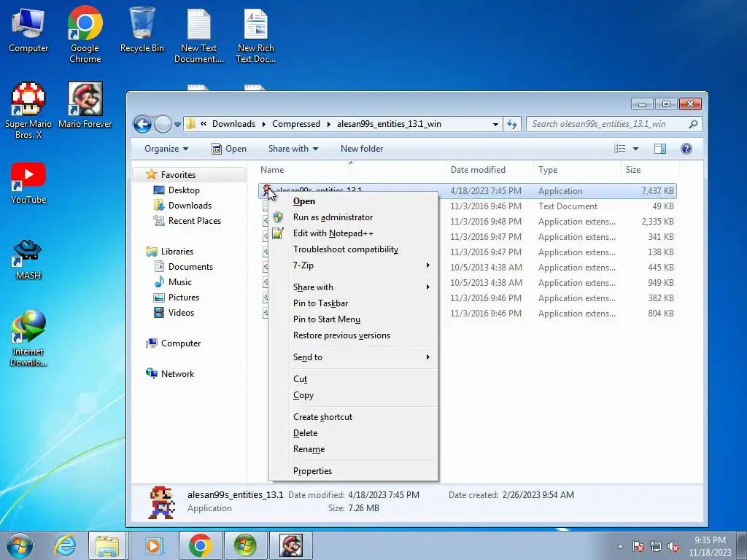This screenshot has height=560, width=747.
Task: Open Internet Explorer from taskbar
Action: [x=65, y=545]
